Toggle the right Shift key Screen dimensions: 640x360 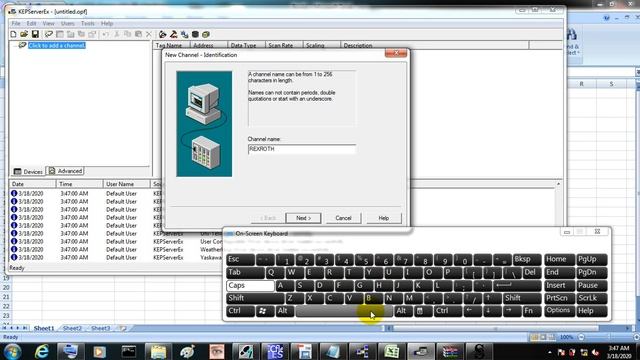(522, 298)
